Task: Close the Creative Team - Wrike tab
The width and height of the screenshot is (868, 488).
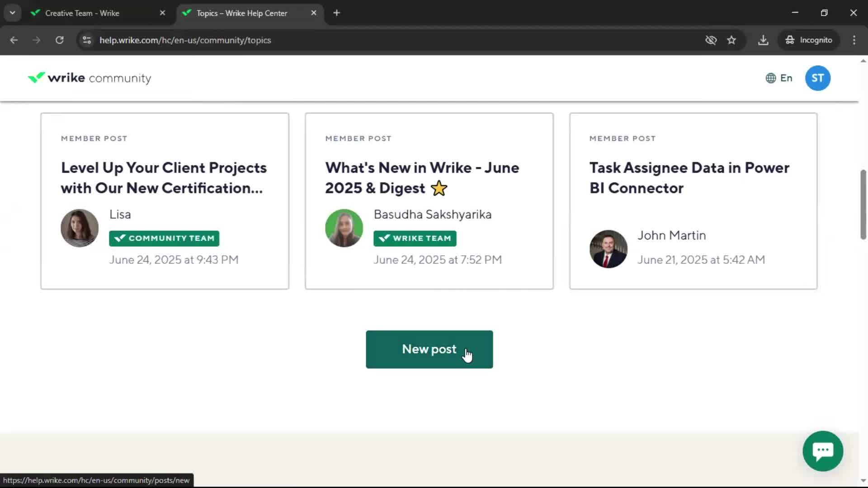Action: [x=162, y=13]
